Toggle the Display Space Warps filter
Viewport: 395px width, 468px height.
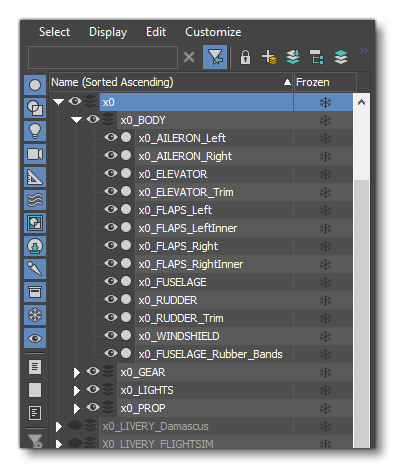coord(35,200)
